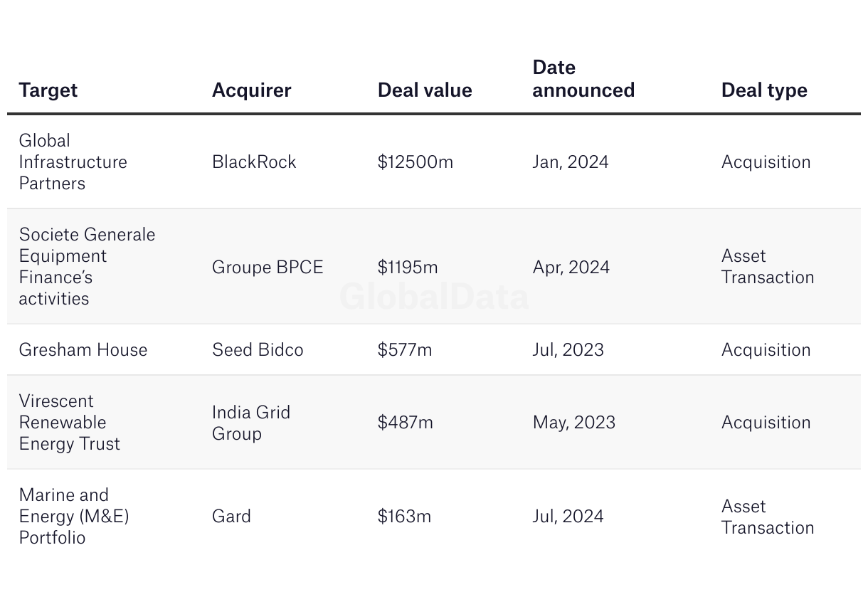Select the Societe Generale Equipment Finance's activities cell
868x592 pixels.
click(x=87, y=266)
